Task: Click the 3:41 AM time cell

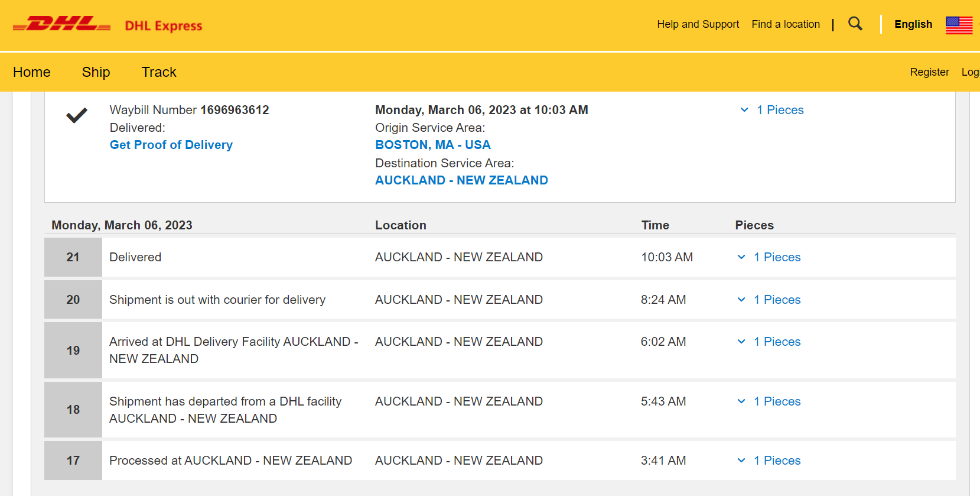Action: [x=663, y=461]
